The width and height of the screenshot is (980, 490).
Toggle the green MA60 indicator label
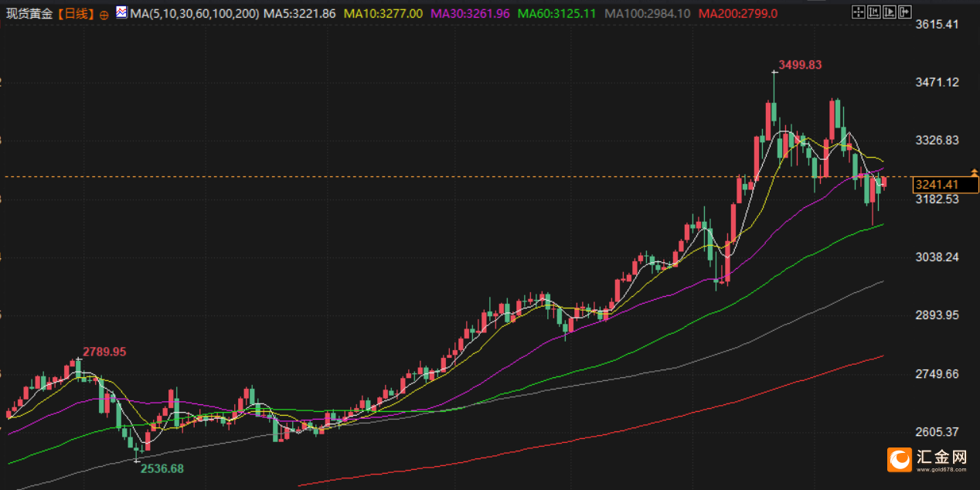556,13
